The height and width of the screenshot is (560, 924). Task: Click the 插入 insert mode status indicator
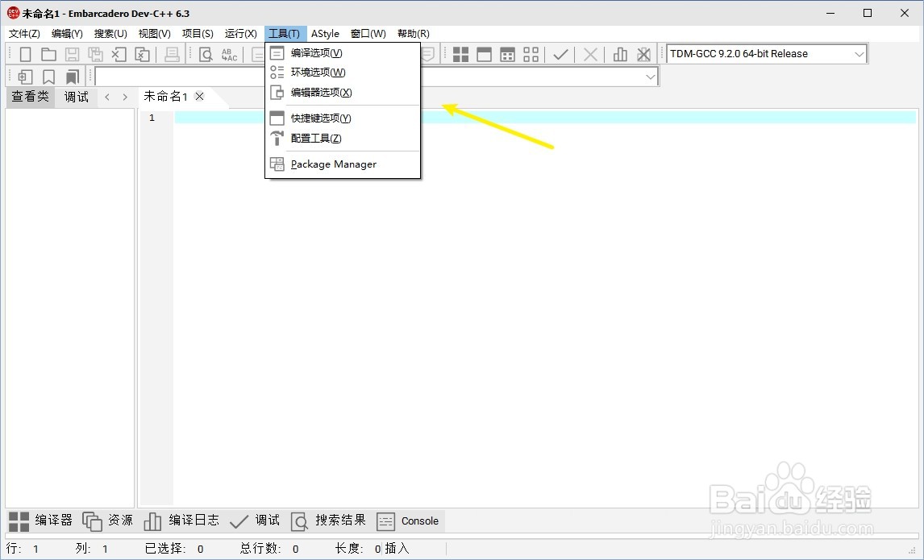click(x=397, y=548)
